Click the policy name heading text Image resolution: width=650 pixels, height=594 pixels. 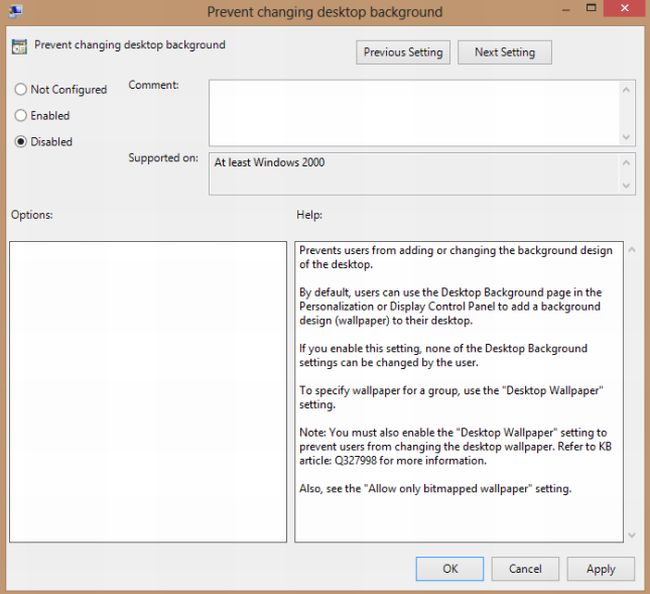pos(130,45)
